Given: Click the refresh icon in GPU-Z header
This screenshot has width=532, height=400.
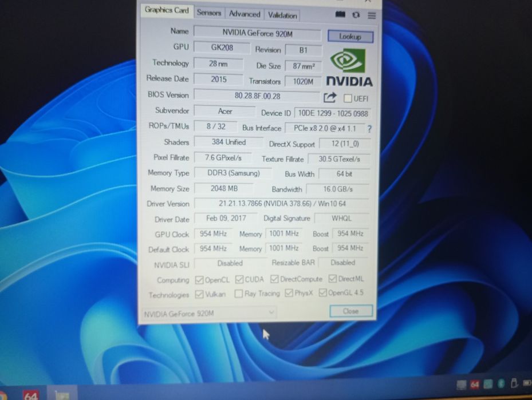Looking at the screenshot, I should click(356, 15).
